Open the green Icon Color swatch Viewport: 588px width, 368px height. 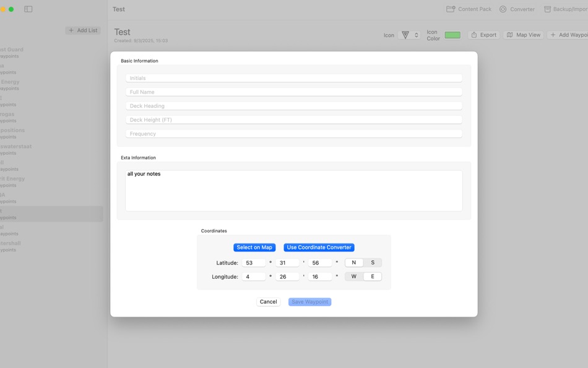(x=452, y=35)
